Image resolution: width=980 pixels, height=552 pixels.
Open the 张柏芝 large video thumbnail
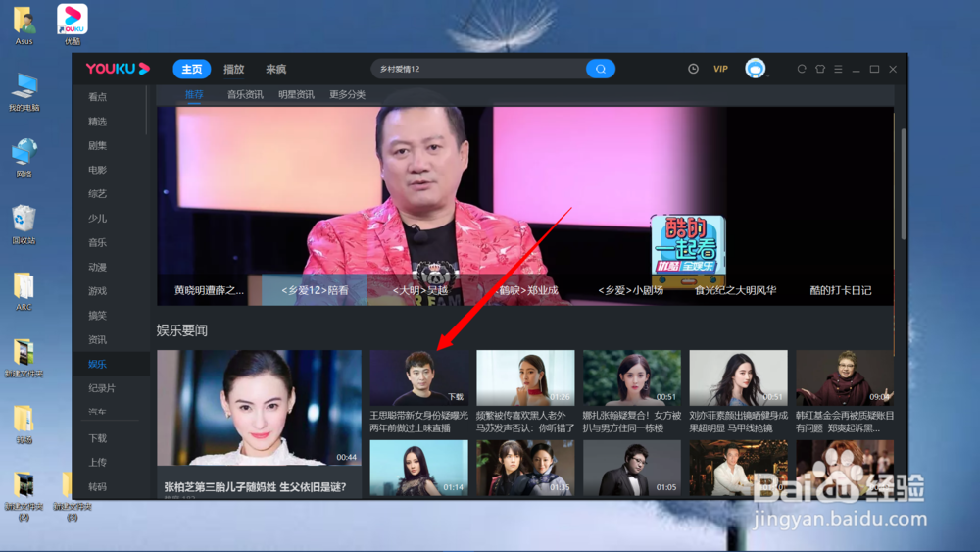tap(259, 408)
